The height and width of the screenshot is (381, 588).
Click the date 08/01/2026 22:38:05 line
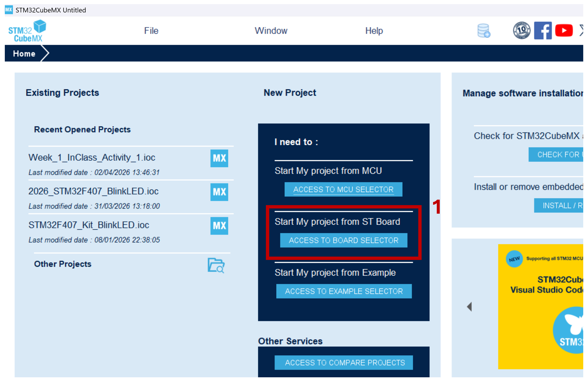(x=94, y=240)
